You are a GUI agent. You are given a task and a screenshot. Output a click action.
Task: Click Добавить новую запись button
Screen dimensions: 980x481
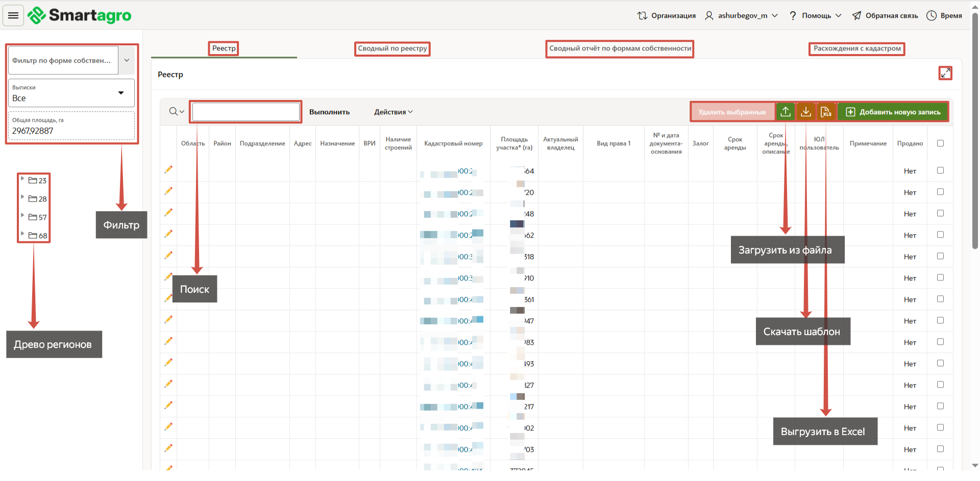893,112
